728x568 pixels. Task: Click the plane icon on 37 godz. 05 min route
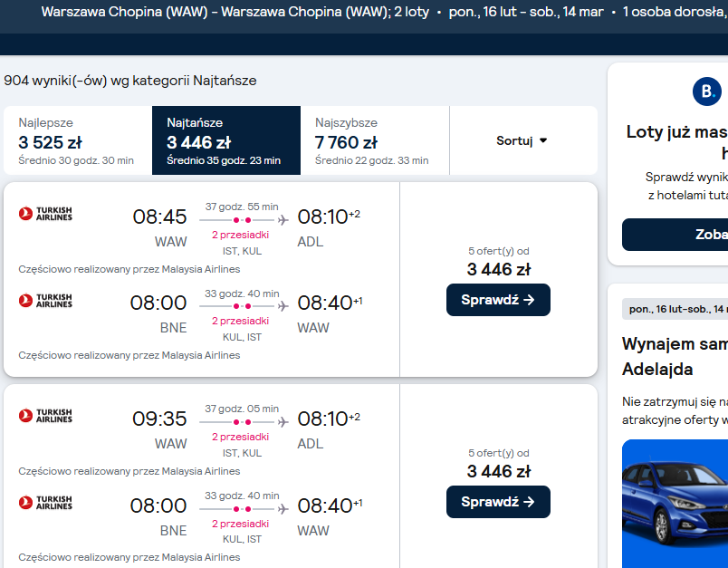[x=283, y=422]
